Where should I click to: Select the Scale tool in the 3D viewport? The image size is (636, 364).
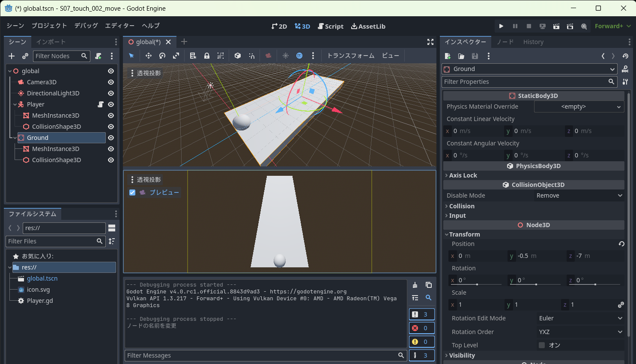tap(175, 56)
